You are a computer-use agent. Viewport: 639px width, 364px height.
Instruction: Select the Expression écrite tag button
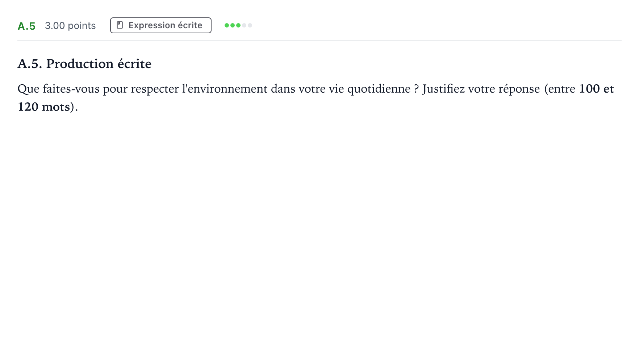click(x=161, y=25)
